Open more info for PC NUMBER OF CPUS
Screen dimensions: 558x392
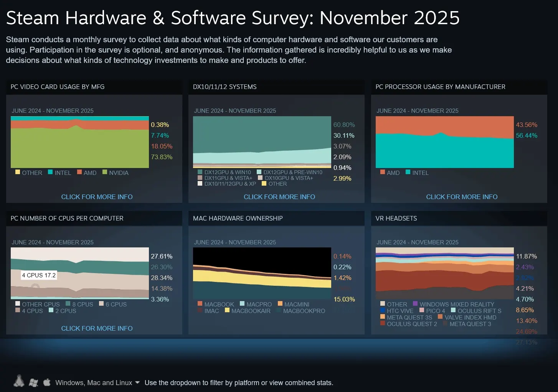(97, 328)
